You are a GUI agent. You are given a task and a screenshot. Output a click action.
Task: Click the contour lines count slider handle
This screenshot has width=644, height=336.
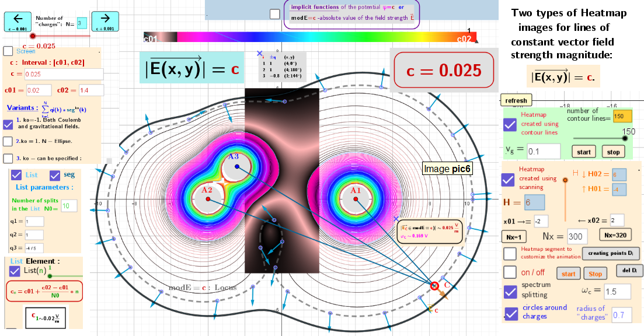coord(625,139)
